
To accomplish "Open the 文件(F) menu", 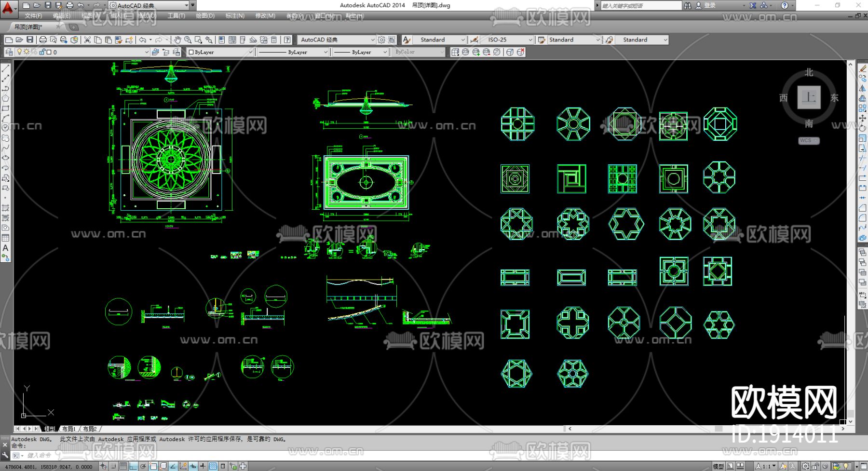I will (33, 16).
